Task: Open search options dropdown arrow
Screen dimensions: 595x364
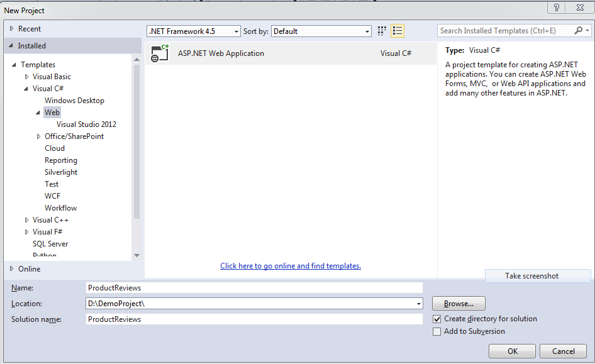Action: [x=587, y=30]
